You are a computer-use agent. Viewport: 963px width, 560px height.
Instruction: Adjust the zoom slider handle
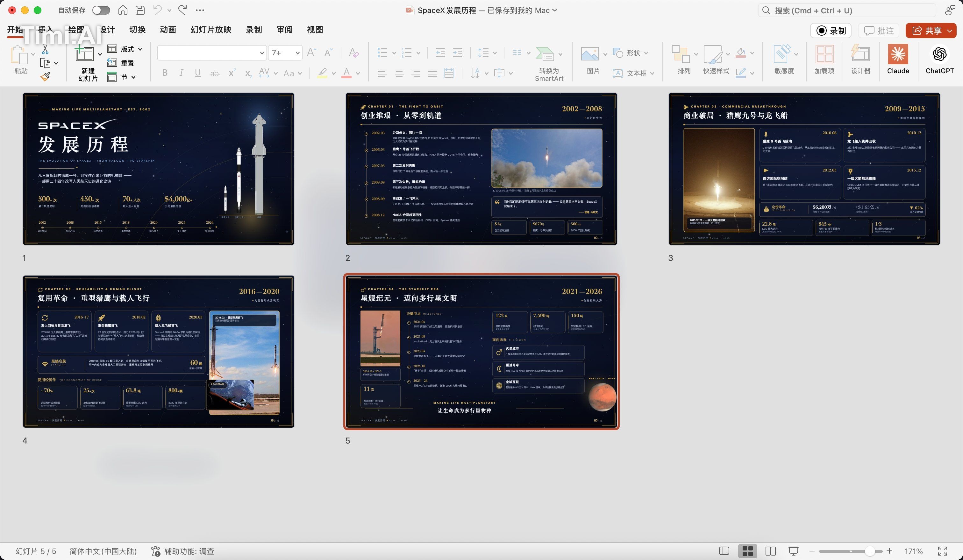[x=870, y=551]
